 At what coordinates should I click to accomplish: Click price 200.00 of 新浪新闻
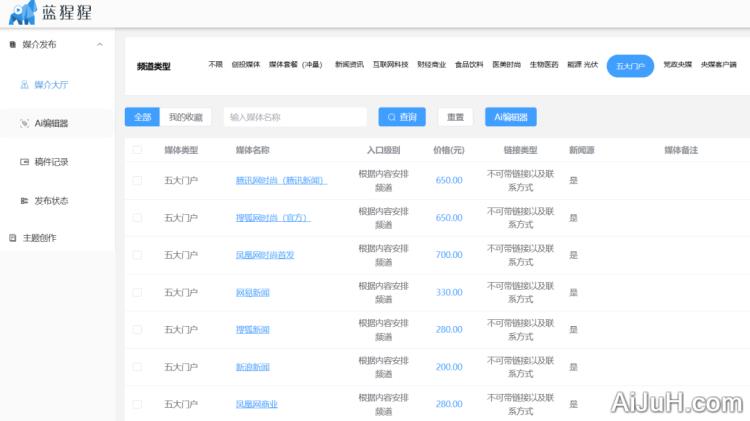coord(449,367)
